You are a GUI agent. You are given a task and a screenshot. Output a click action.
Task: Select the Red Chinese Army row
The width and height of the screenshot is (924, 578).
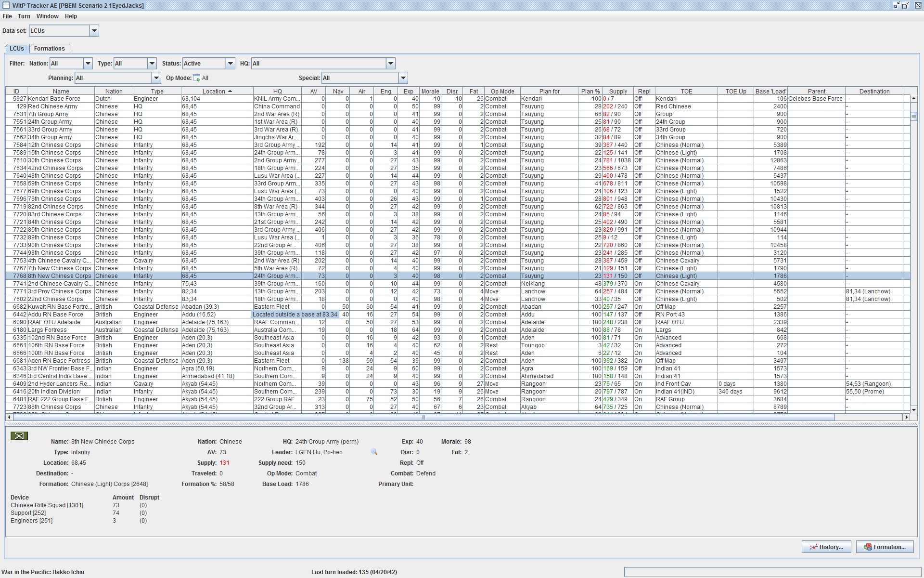[457, 106]
